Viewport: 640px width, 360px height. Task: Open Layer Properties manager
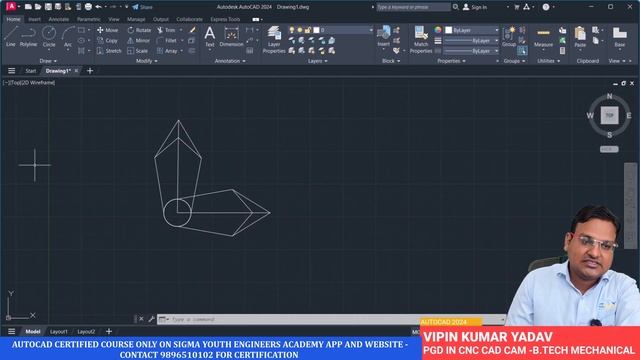click(x=274, y=40)
